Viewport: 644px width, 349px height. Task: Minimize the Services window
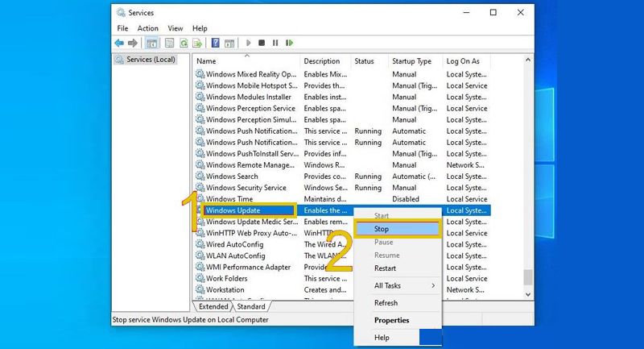coord(466,12)
